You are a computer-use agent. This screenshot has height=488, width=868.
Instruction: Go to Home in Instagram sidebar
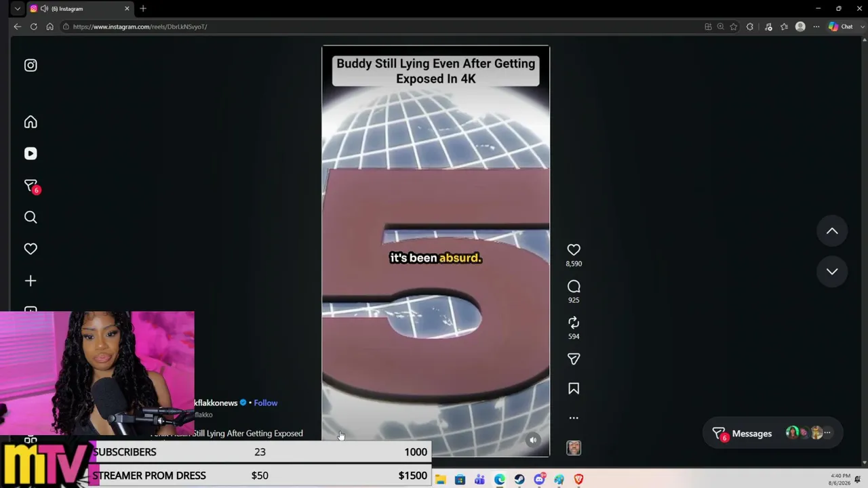tap(31, 122)
